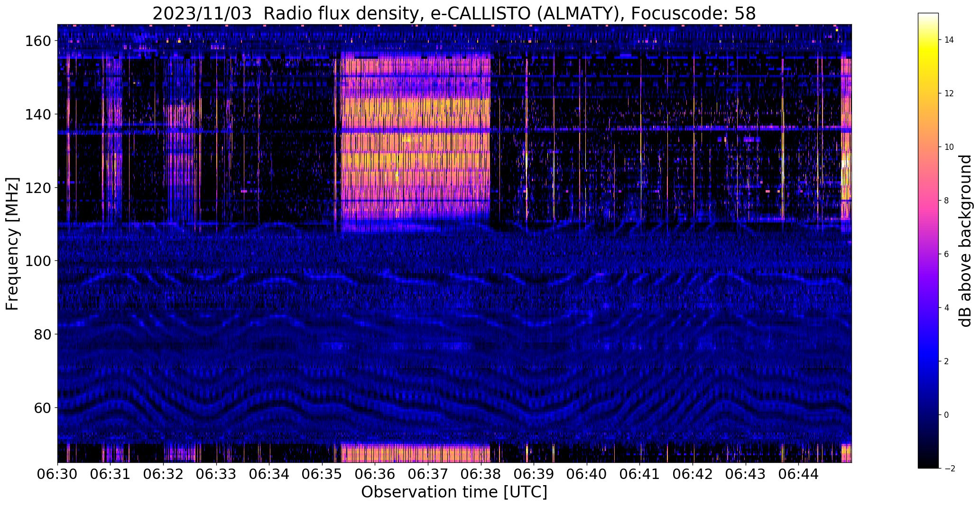Click the 'dB above background' colorbar label
The height and width of the screenshot is (506, 980).
tap(965, 241)
